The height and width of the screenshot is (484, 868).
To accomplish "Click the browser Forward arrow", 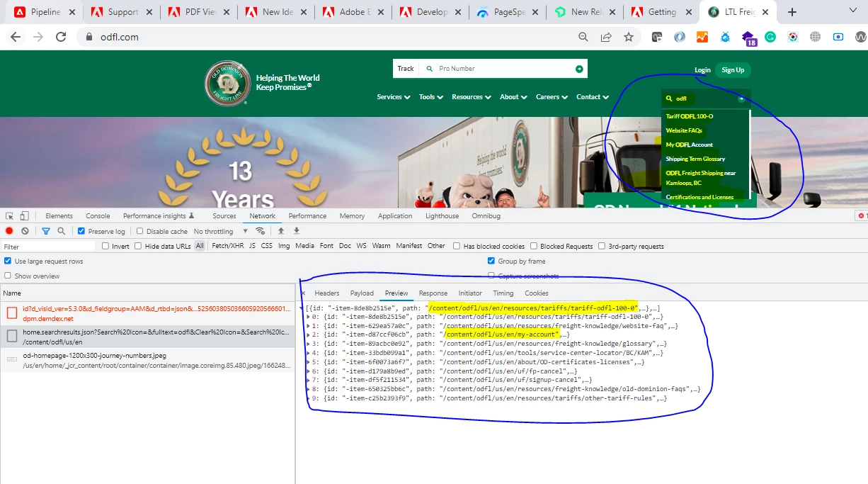I will click(x=38, y=37).
